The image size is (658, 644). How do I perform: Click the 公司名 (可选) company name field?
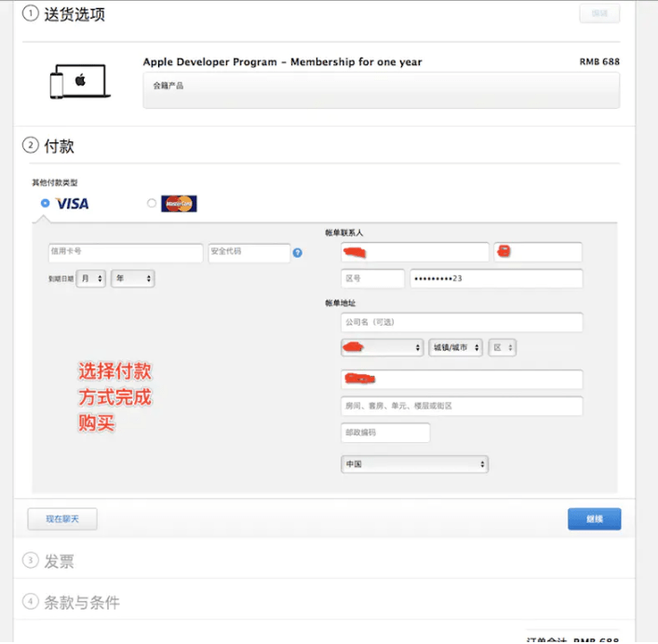[x=462, y=322]
